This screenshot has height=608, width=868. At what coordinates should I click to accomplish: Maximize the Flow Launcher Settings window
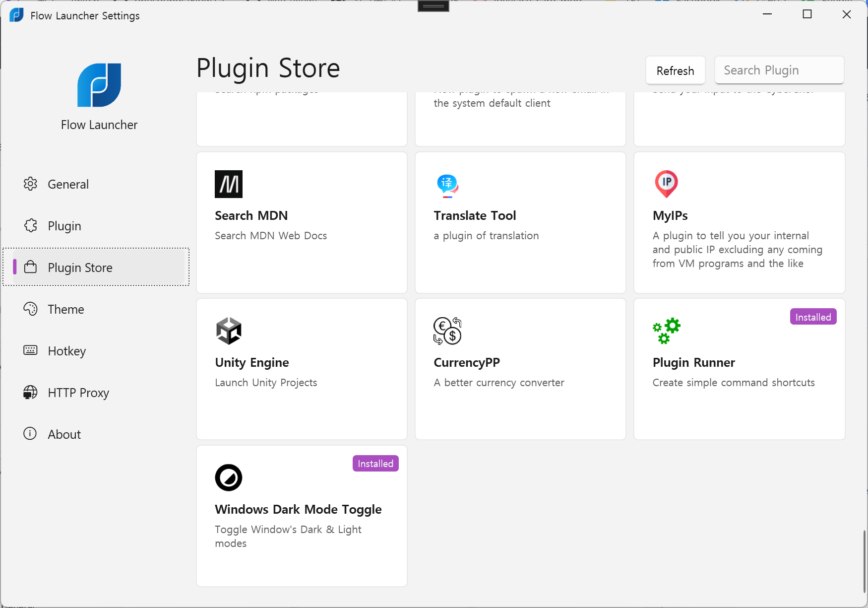807,14
